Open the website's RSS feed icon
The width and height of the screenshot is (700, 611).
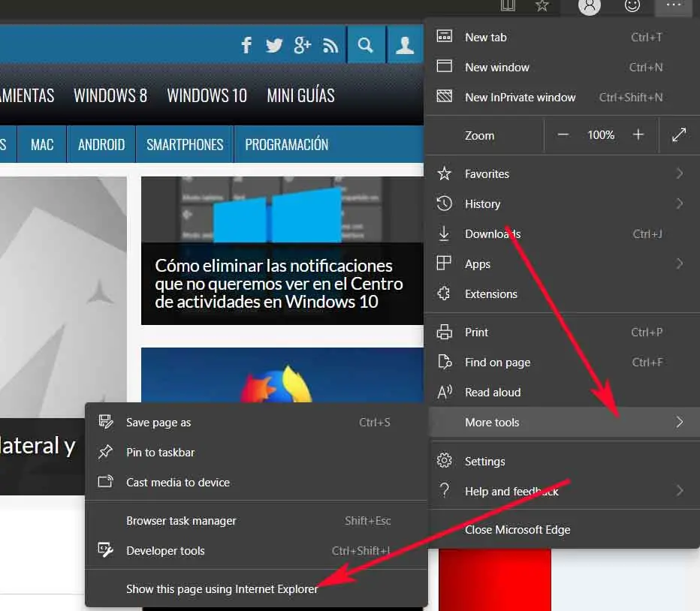point(330,46)
